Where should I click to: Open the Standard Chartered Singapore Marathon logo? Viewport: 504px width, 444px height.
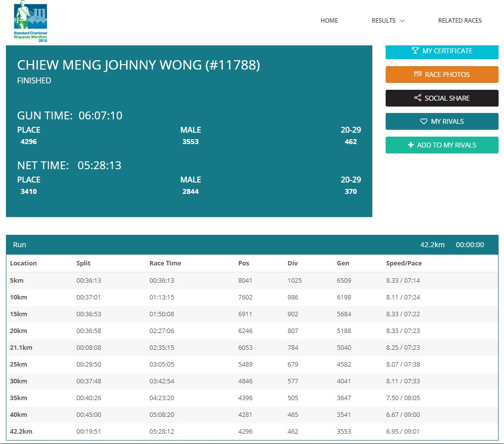(31, 21)
